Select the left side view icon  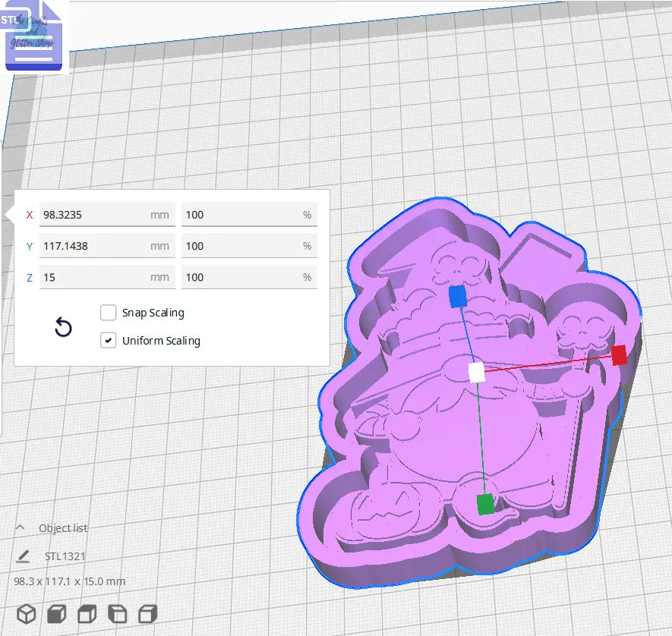coord(118,614)
